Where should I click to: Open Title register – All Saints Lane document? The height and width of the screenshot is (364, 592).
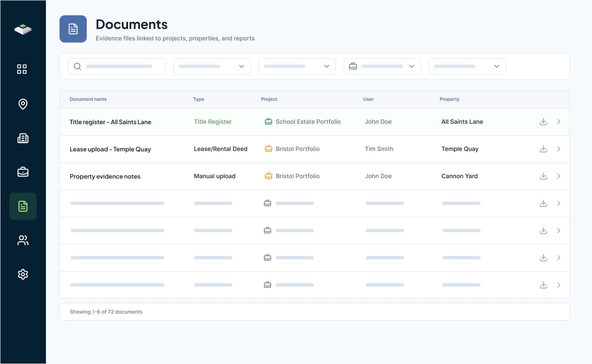111,122
